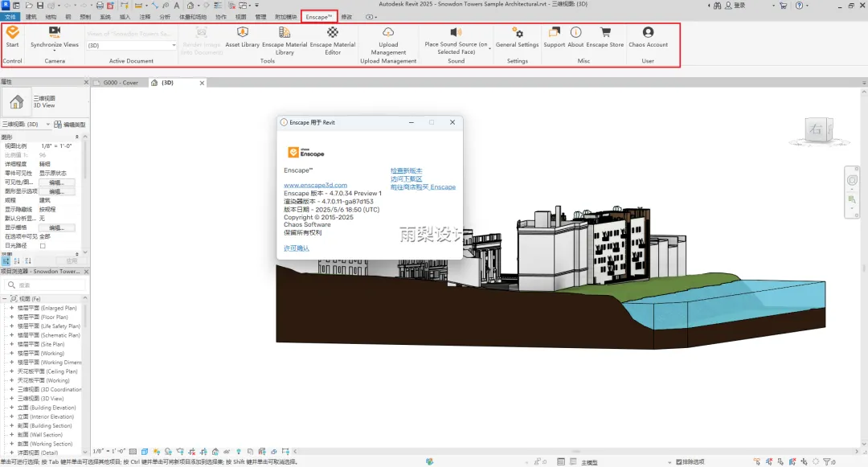Click the Print icon in quick access toolbar
Image resolution: width=868 pixels, height=467 pixels.
coord(100,6)
